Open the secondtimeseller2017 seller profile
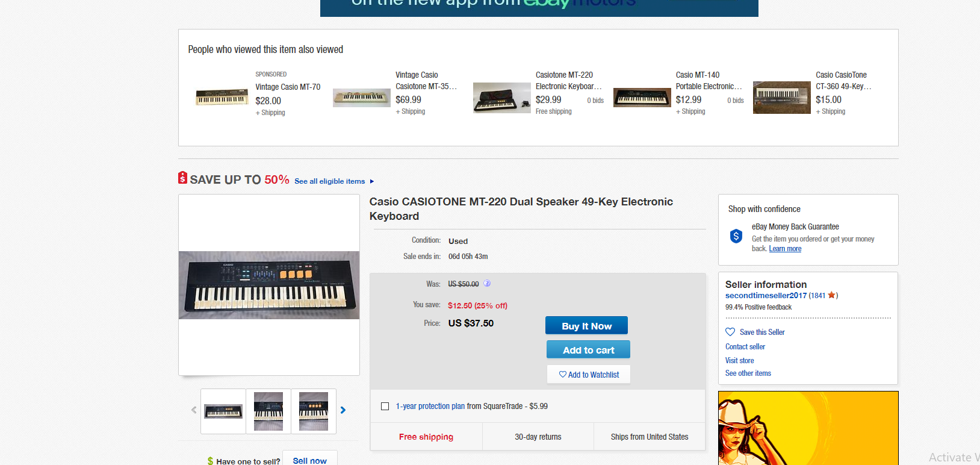The image size is (980, 465). click(x=766, y=296)
